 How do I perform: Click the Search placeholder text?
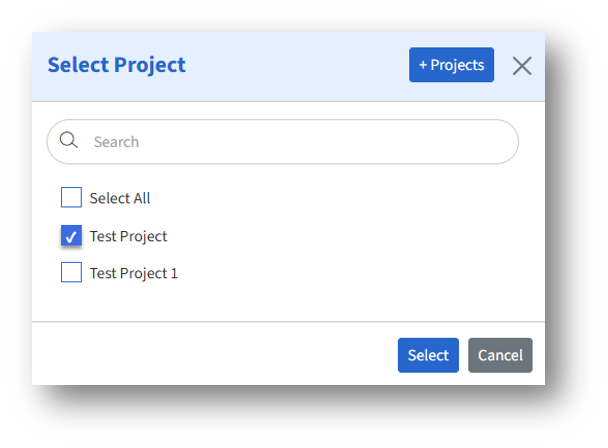[116, 142]
